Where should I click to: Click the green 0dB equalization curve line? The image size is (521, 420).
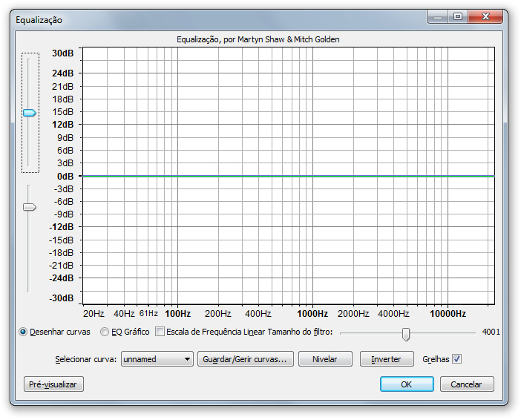pos(289,176)
